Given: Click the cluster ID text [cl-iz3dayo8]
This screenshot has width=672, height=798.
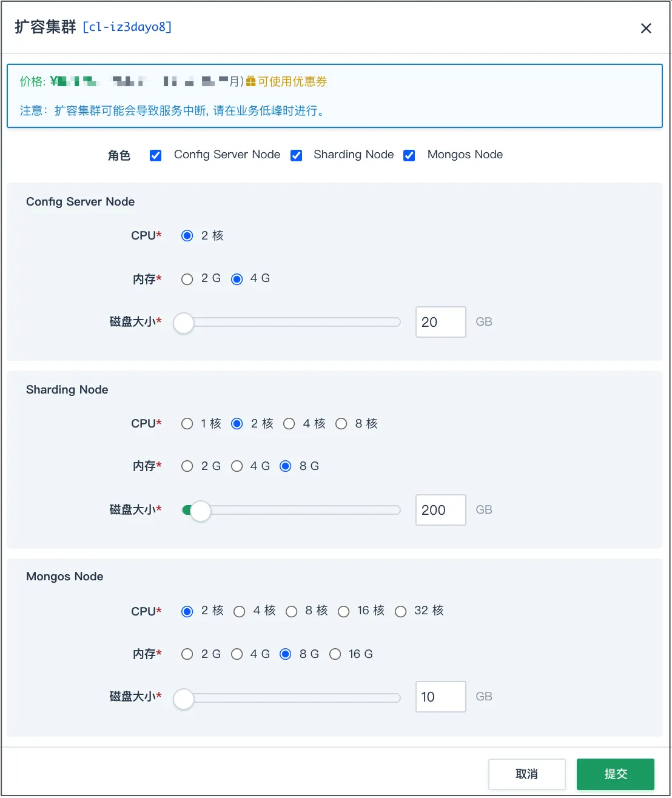Looking at the screenshot, I should (127, 27).
